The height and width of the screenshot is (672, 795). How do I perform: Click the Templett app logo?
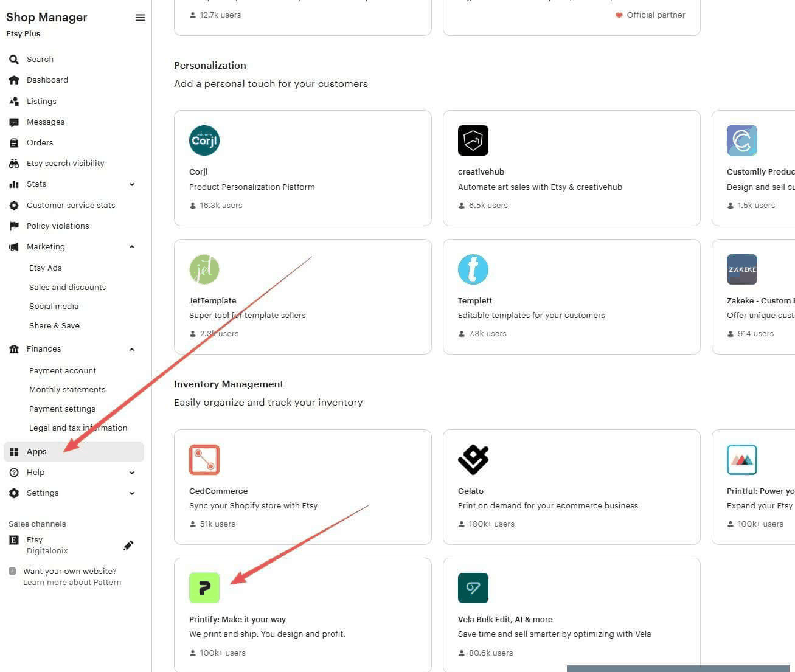click(x=473, y=269)
